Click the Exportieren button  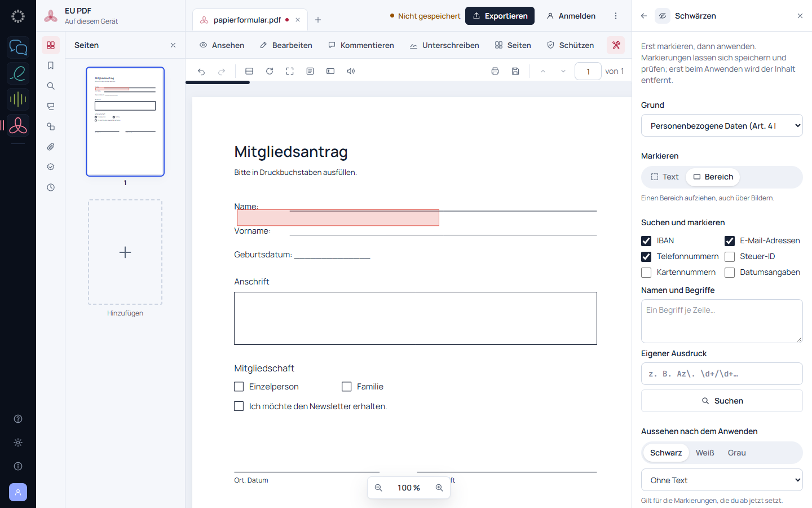pos(500,16)
